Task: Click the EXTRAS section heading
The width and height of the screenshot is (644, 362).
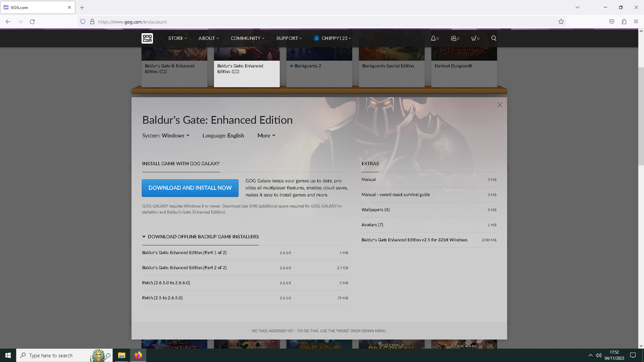Action: tap(370, 164)
